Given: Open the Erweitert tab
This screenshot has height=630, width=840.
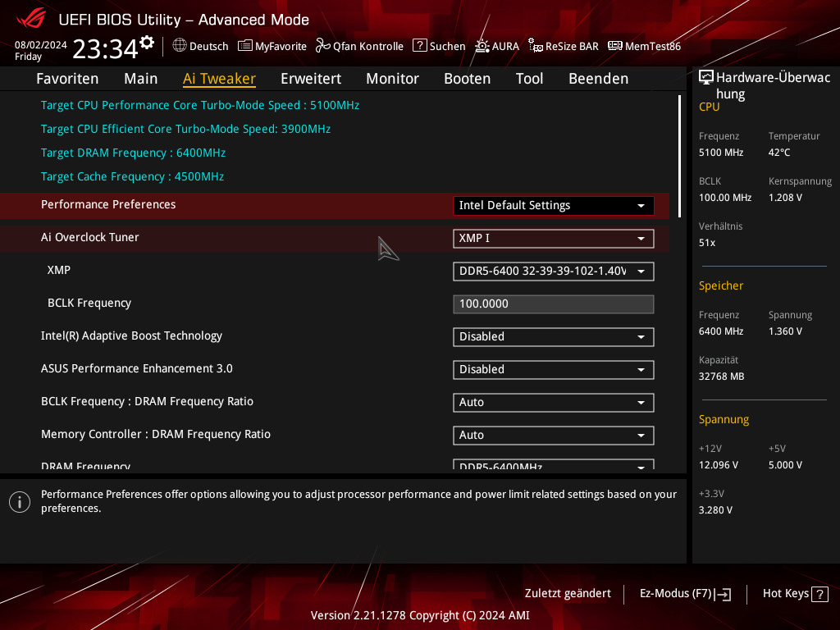Looking at the screenshot, I should (311, 79).
